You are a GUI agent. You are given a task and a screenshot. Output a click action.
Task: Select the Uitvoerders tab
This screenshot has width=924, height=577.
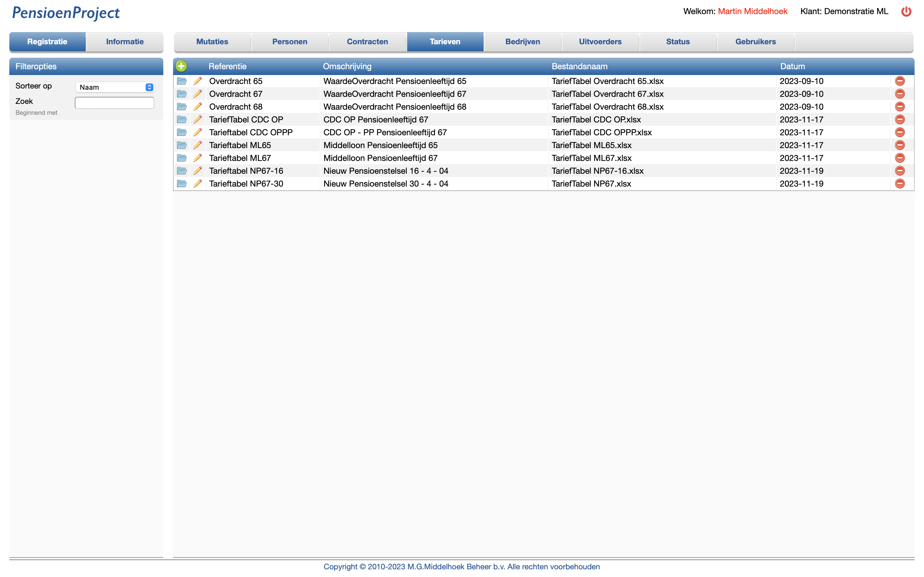click(x=600, y=42)
